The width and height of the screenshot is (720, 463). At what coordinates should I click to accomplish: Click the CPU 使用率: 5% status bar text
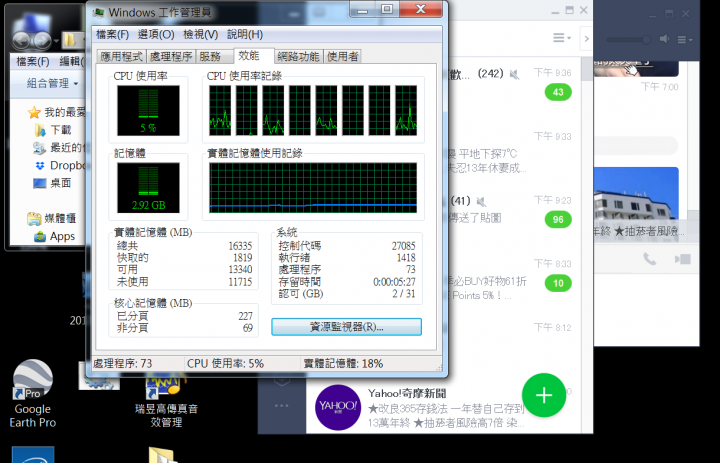tap(225, 364)
